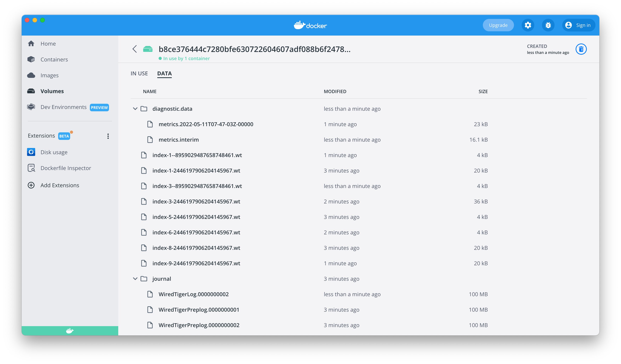Open the Settings gear icon
Viewport: 621px width, 364px height.
click(x=528, y=25)
